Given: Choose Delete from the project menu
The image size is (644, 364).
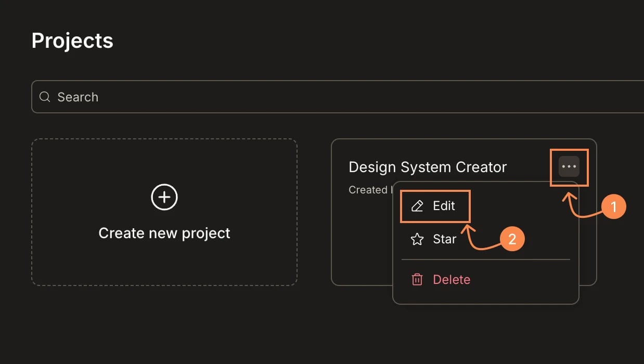Looking at the screenshot, I should [x=485, y=280].
